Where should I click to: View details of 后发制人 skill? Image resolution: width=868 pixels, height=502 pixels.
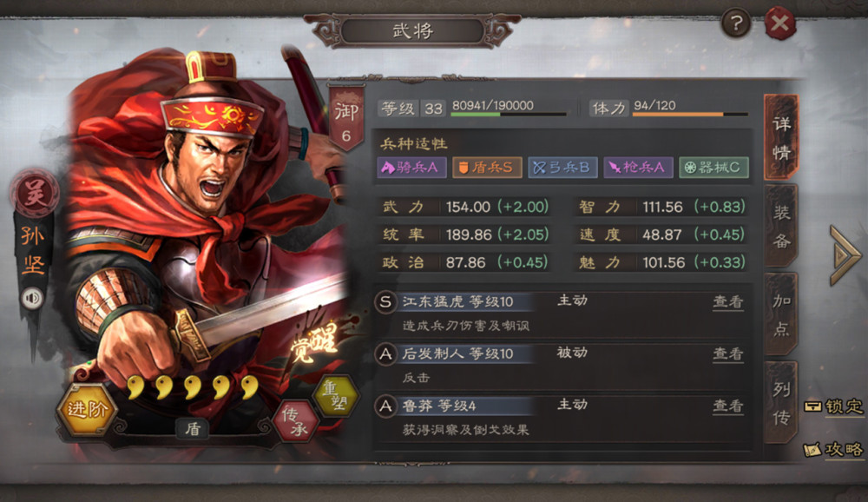[x=727, y=353]
